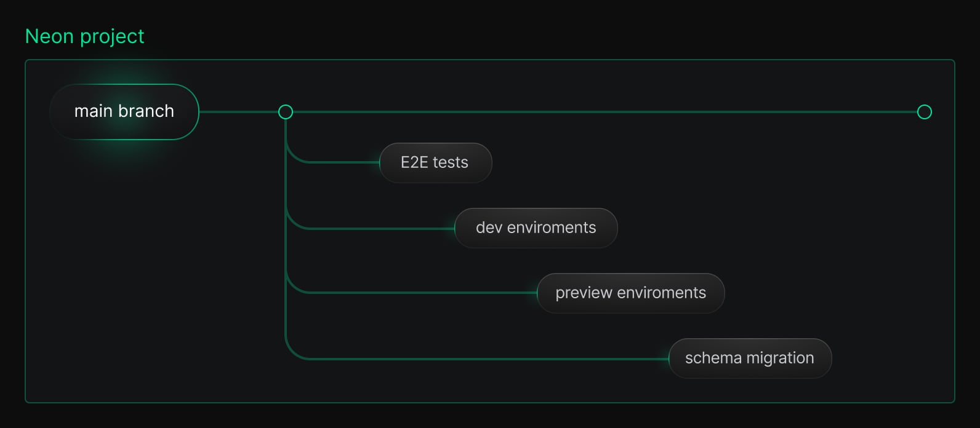Click the branch-point circle near main branch
This screenshot has width=980, height=428.
(x=286, y=112)
